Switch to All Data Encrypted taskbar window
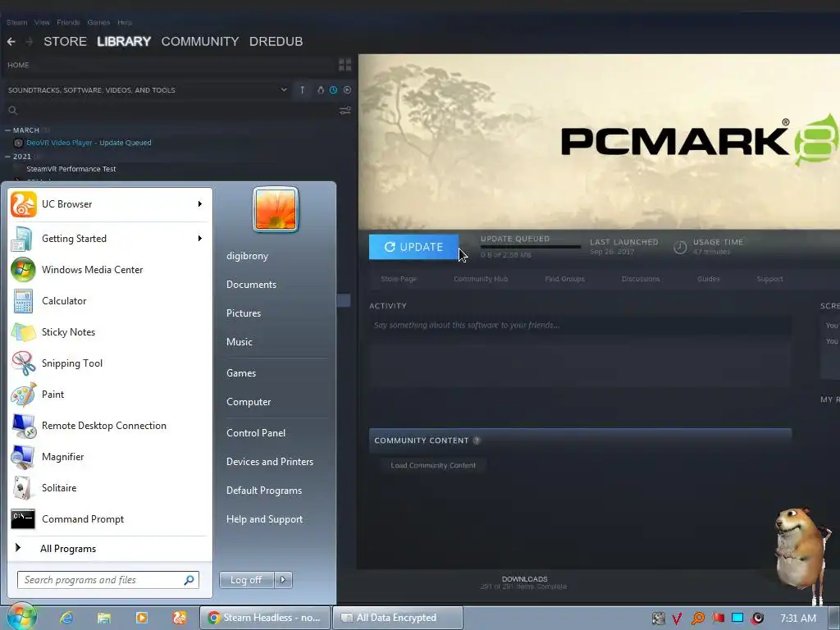840x630 pixels. click(398, 618)
